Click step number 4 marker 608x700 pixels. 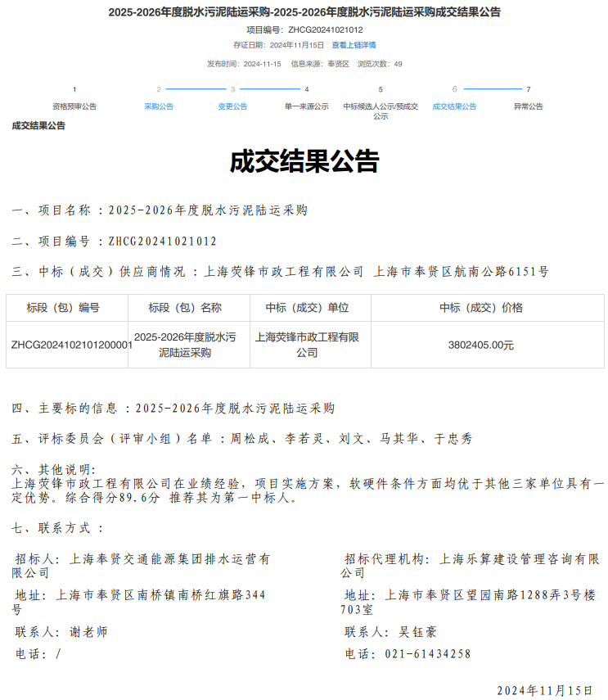pyautogui.click(x=307, y=89)
